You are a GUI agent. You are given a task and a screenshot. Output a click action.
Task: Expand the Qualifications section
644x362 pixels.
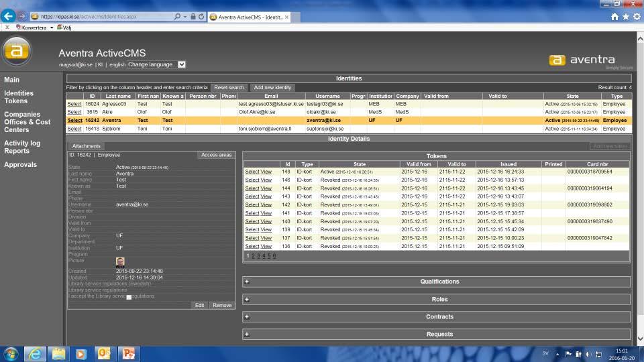click(247, 282)
